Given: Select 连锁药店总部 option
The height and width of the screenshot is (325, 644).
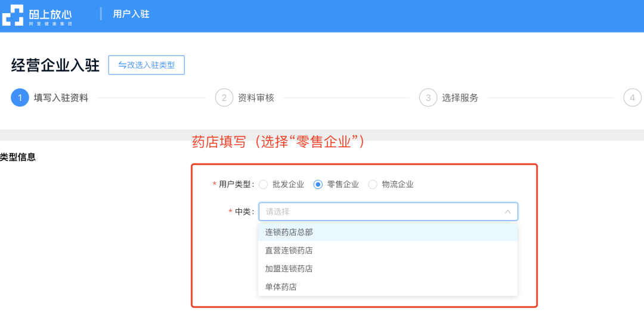Looking at the screenshot, I should pyautogui.click(x=388, y=232).
